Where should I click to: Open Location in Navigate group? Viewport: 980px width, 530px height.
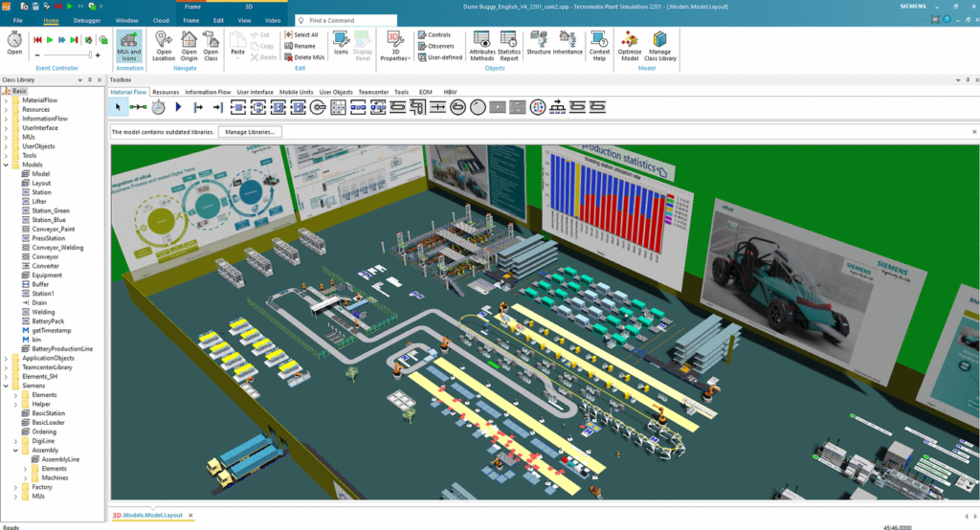[x=164, y=46]
